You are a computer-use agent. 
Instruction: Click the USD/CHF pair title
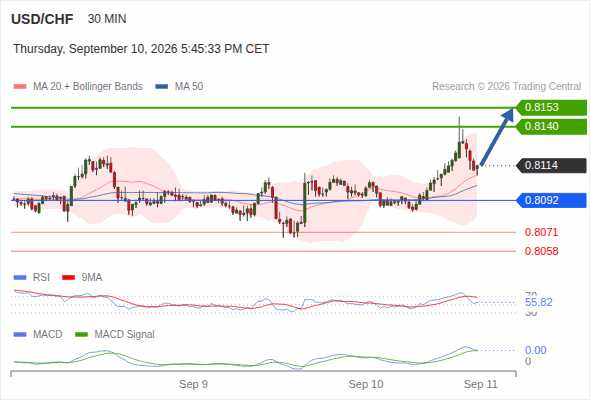point(42,19)
